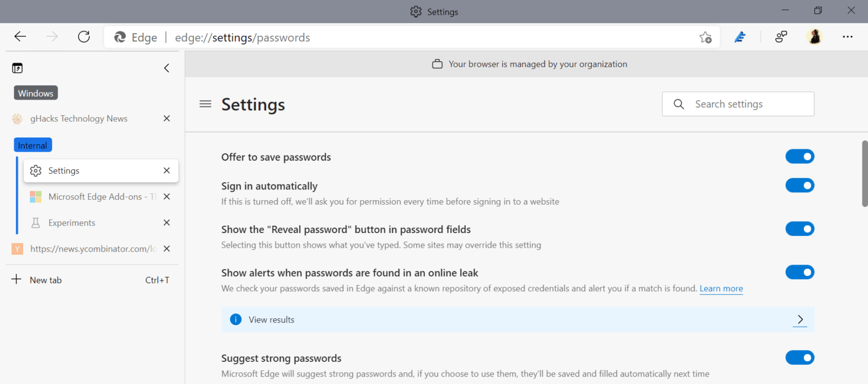Open the tab actions menu icon

18,68
